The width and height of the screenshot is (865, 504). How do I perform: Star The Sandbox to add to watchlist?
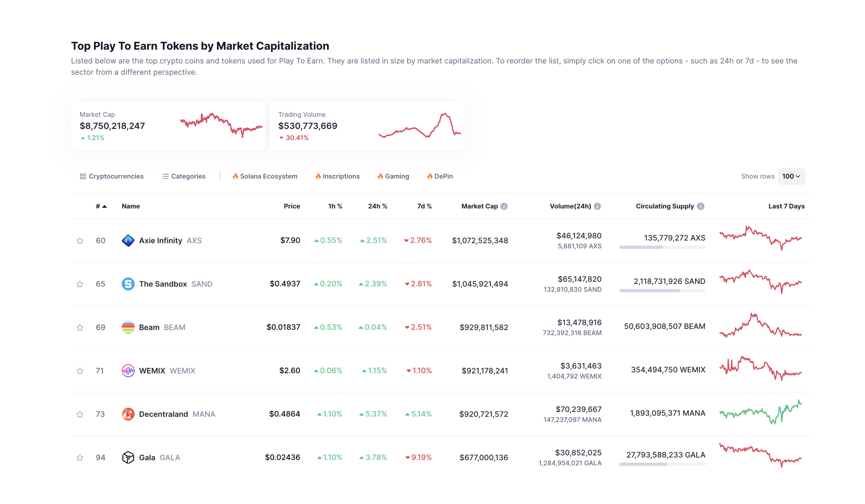tap(80, 284)
